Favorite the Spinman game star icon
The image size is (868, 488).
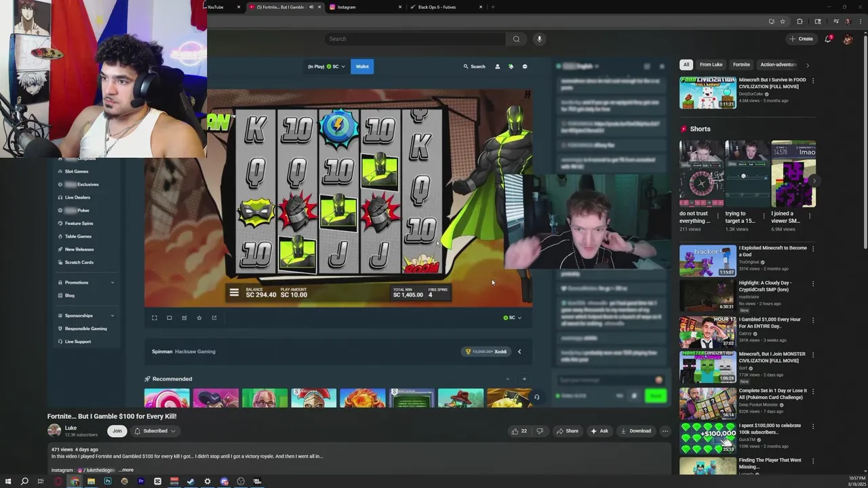point(199,317)
